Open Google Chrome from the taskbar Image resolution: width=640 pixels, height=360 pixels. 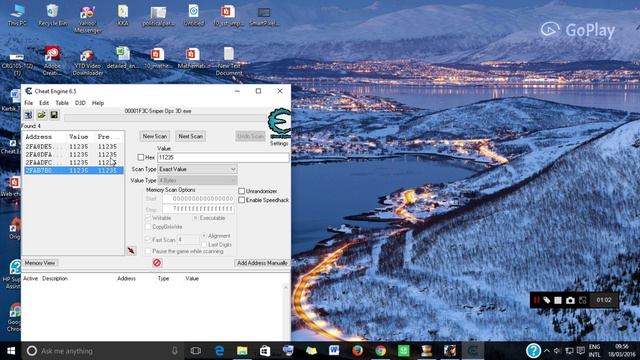(x=380, y=351)
